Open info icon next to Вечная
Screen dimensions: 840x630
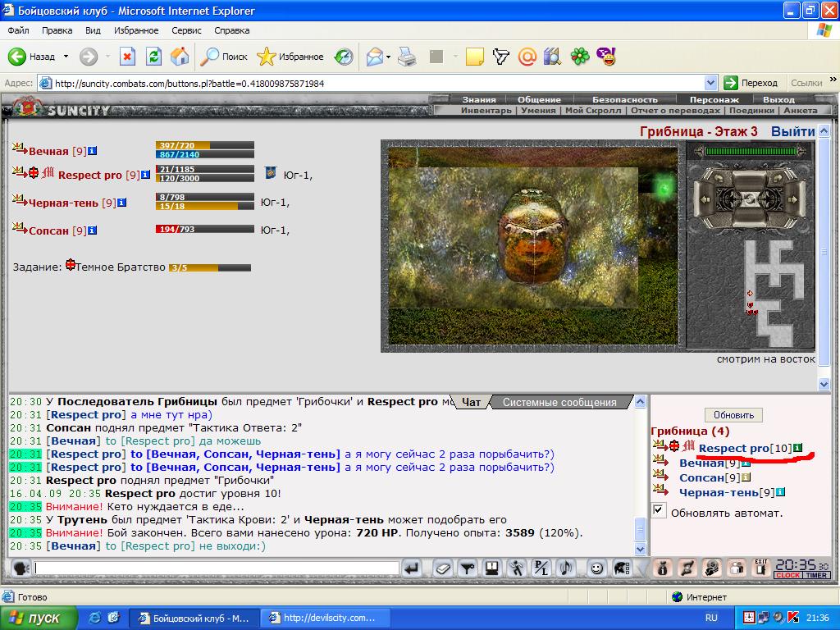tap(92, 151)
